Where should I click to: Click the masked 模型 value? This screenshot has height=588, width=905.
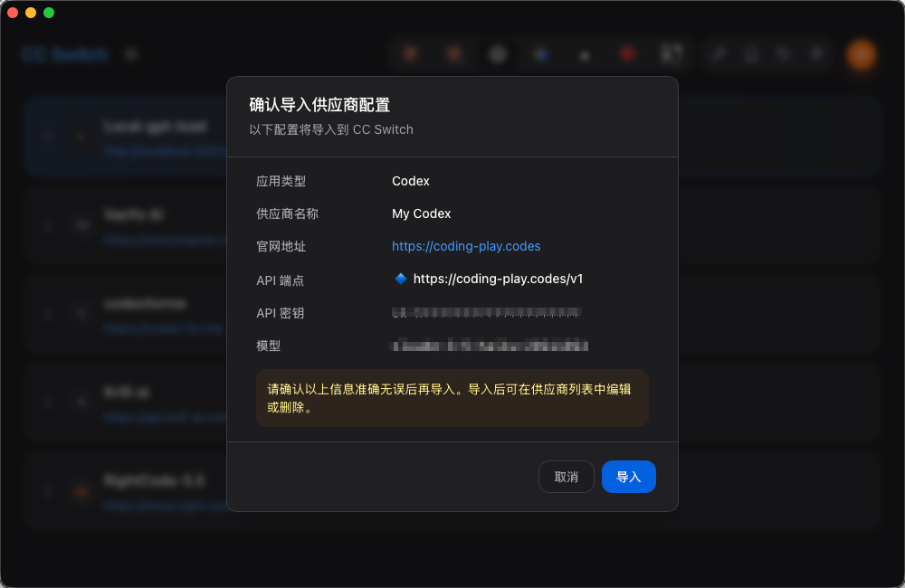coord(489,346)
